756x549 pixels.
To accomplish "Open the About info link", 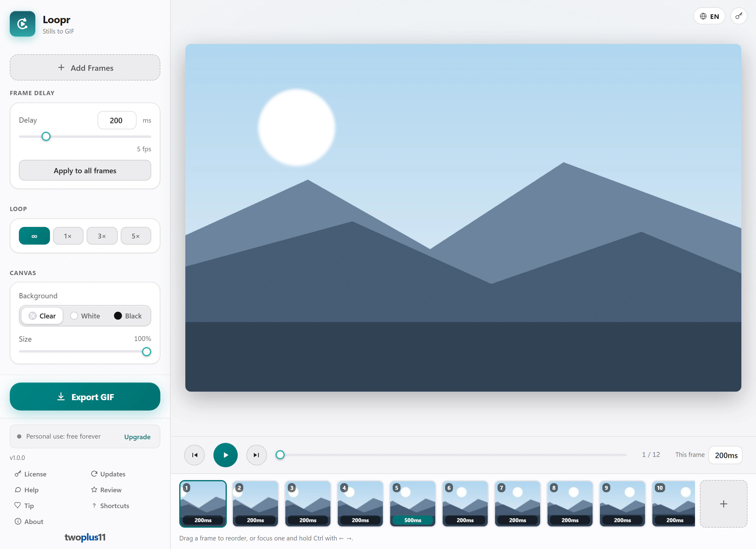I will pos(29,521).
